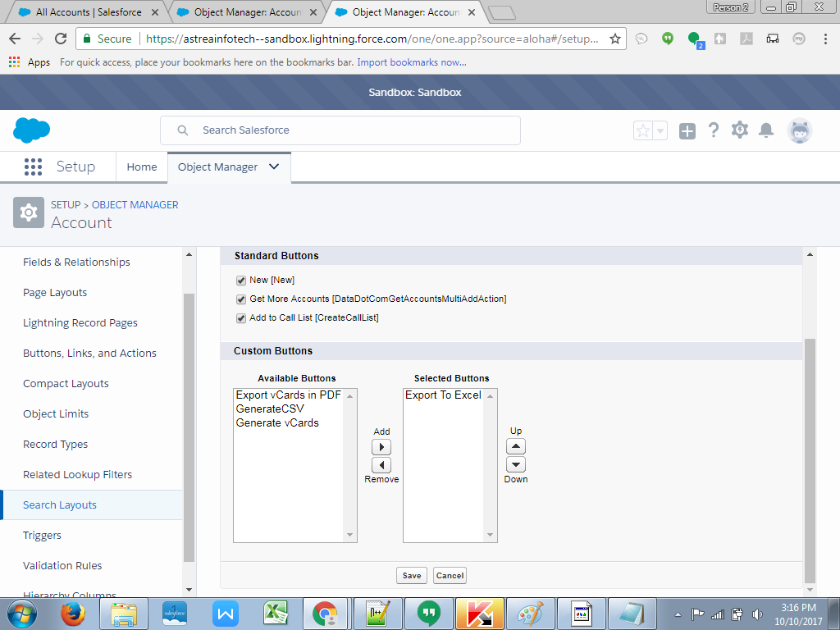
Task: Open Fields & Relationships in sidebar
Action: 76,262
